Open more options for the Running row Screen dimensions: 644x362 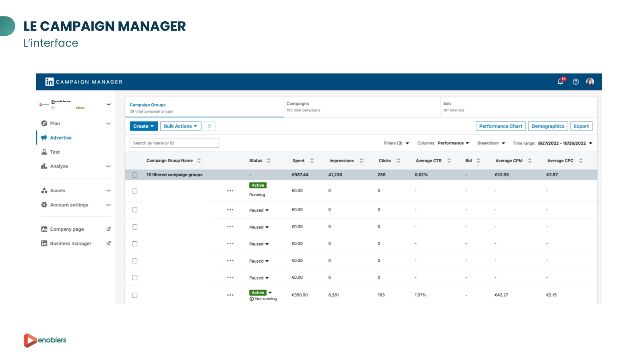(230, 191)
